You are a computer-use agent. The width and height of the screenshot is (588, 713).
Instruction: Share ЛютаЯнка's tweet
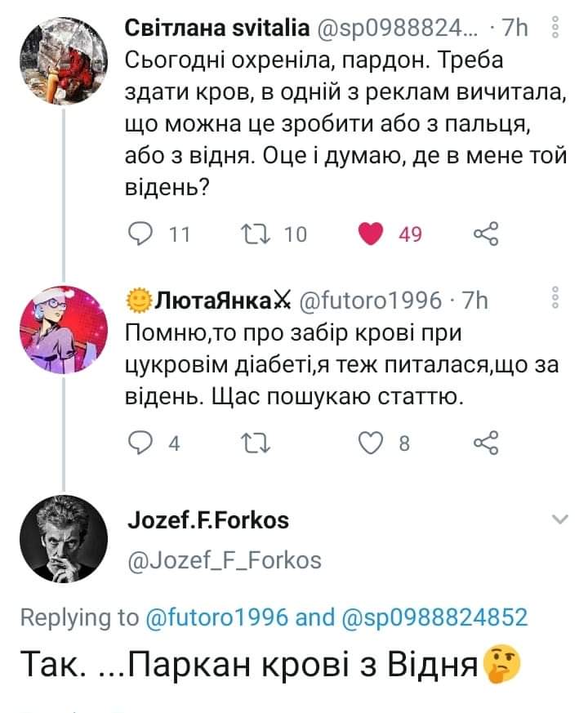pyautogui.click(x=485, y=443)
